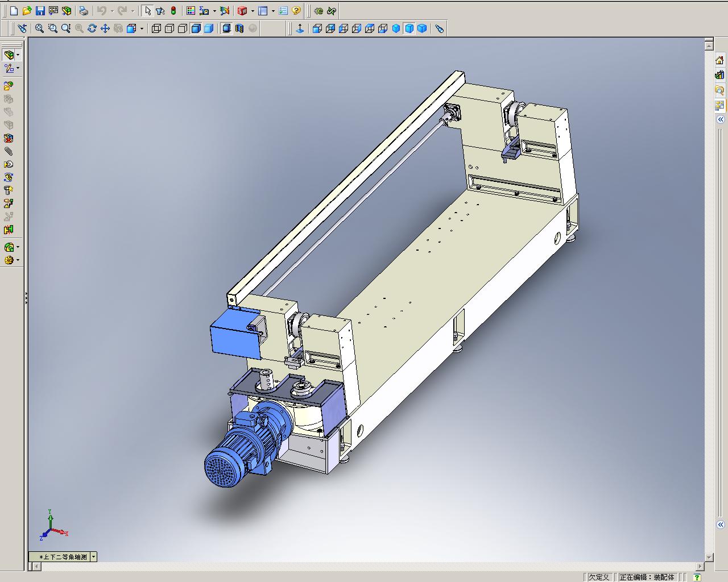Run Interference Detection tool
Viewport: 728px width, 582px height.
pyautogui.click(x=9, y=230)
